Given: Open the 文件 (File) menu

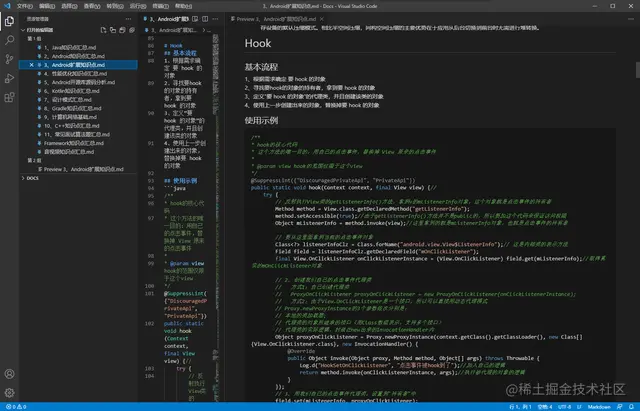Looking at the screenshot, I should click(24, 6).
